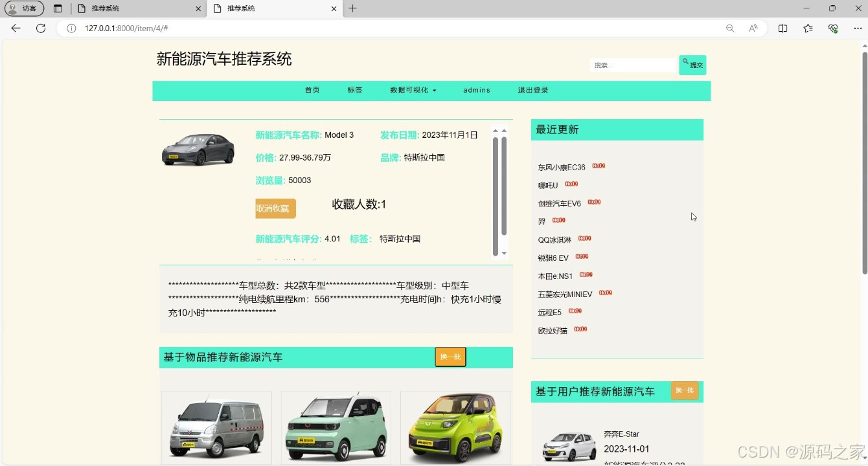
Task: Open 锐骐6 EV from recent updates
Action: tap(553, 258)
